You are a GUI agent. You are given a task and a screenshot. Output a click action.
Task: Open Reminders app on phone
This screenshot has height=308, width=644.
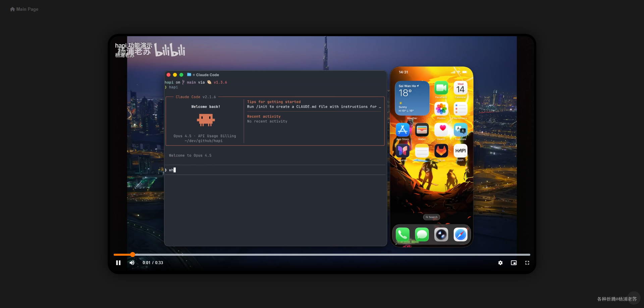point(461,109)
